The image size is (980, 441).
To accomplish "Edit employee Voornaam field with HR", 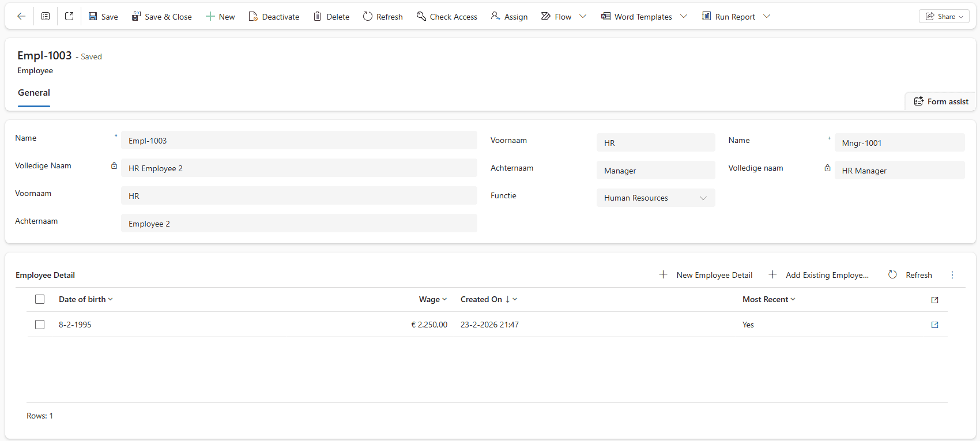I will click(299, 196).
